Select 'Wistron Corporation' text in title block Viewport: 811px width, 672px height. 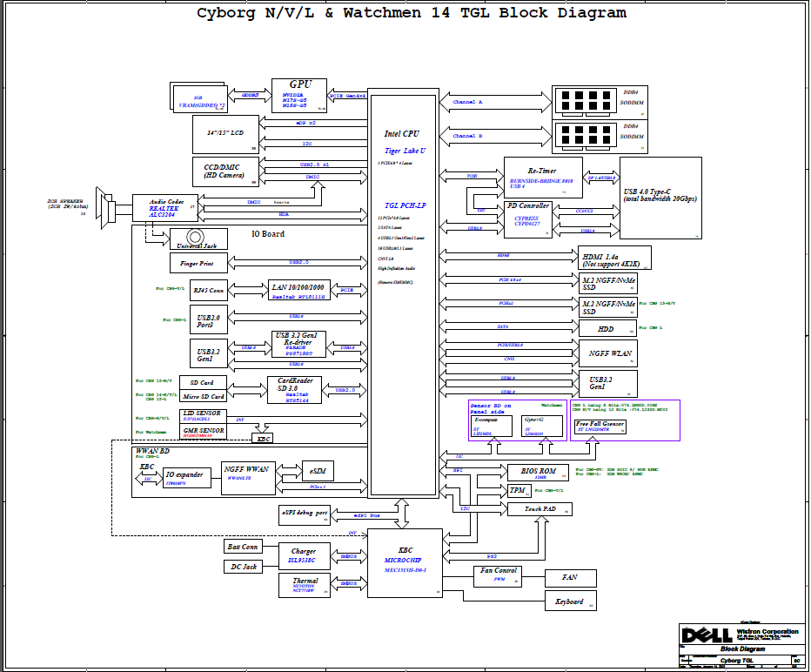[x=767, y=631]
